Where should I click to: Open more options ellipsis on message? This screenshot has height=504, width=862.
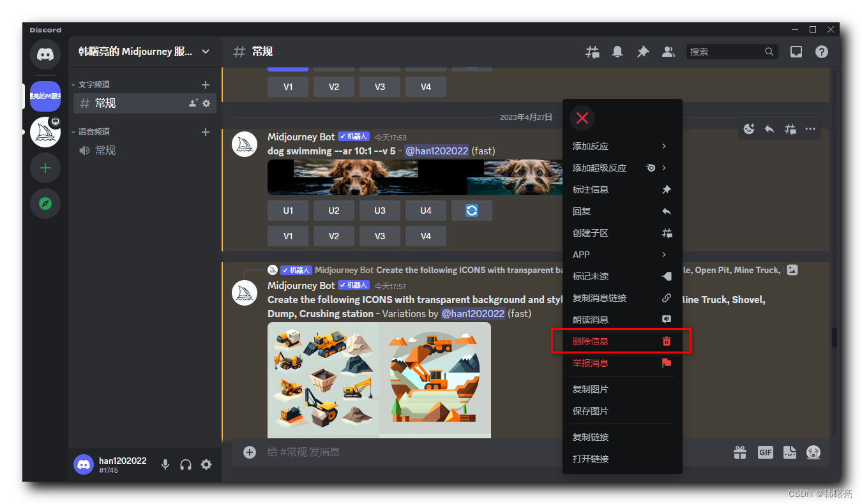coord(810,129)
